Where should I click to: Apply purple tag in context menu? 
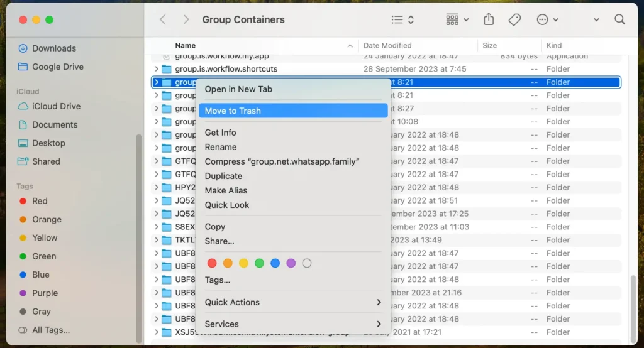click(x=291, y=263)
